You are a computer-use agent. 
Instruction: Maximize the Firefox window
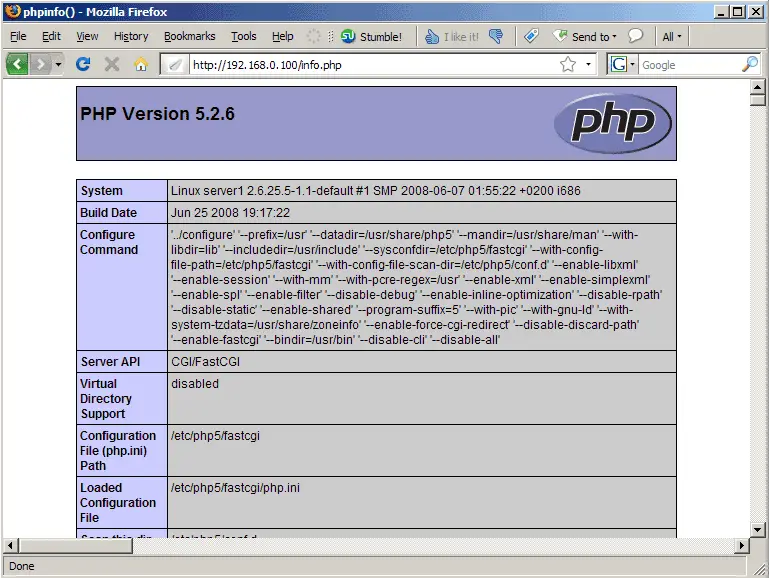(x=737, y=11)
